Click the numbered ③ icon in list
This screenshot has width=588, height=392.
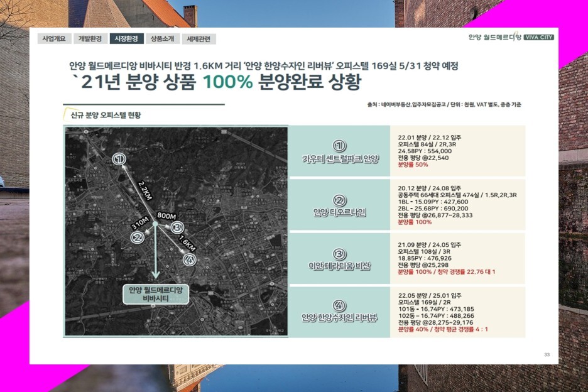[339, 254]
